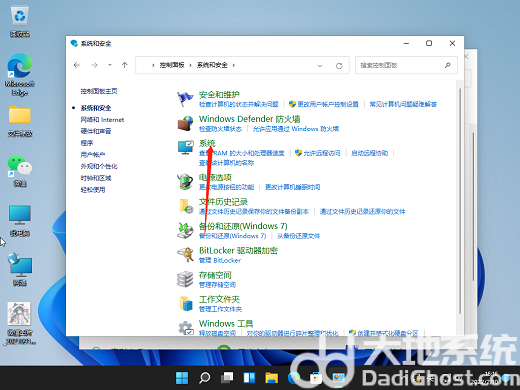Image resolution: width=520 pixels, height=390 pixels.
Task: Go to 控制面板主页 in the sidebar
Action: click(x=99, y=91)
